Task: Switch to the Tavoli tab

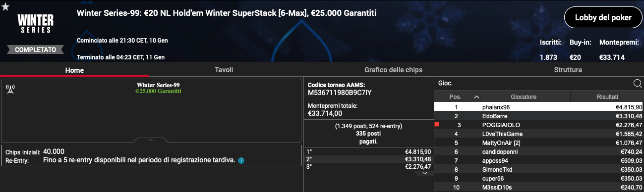Action: (x=224, y=70)
